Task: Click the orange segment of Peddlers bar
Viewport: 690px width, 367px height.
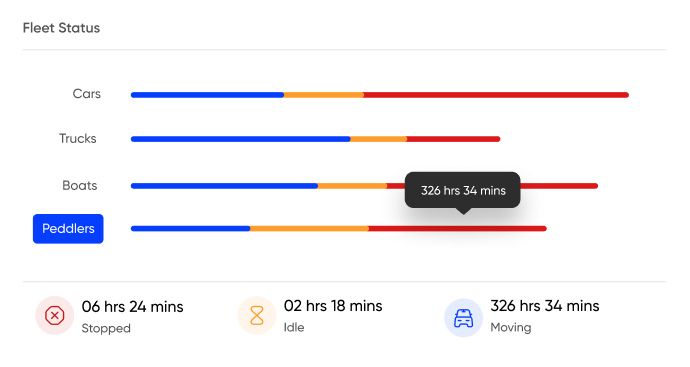Action: pos(309,229)
